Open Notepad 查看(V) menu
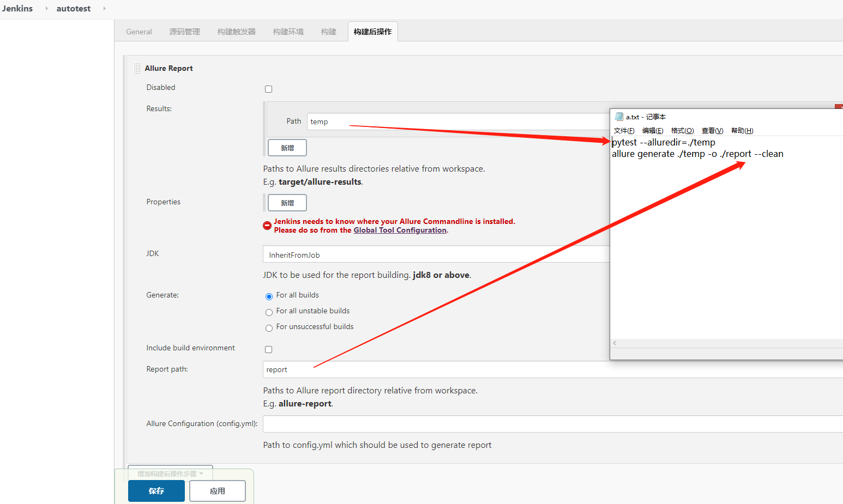843x504 pixels. pyautogui.click(x=712, y=131)
